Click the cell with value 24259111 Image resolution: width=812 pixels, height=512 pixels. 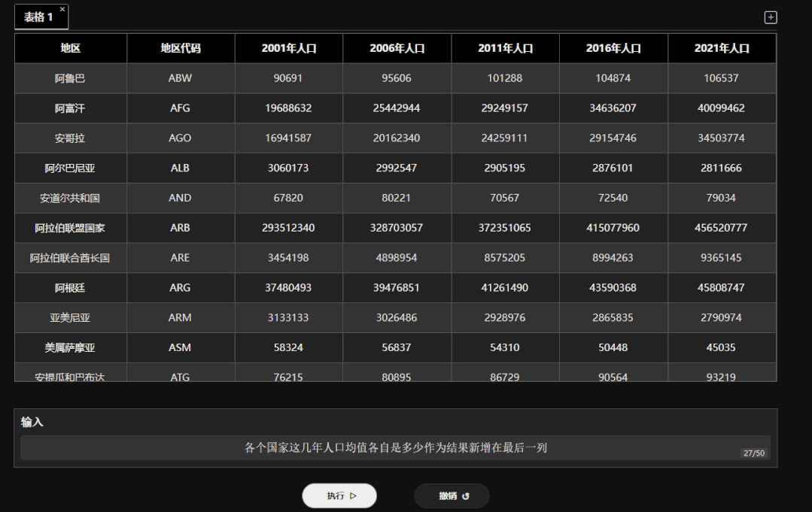pos(506,138)
